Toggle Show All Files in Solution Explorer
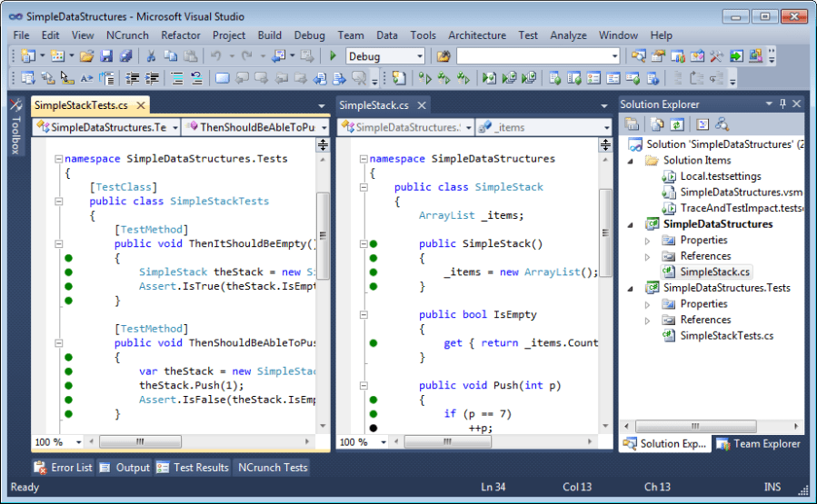The image size is (817, 504). click(657, 124)
